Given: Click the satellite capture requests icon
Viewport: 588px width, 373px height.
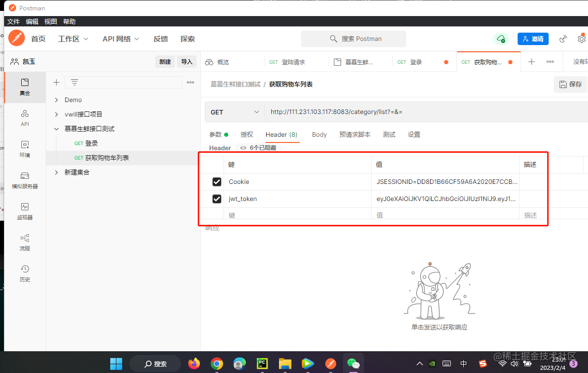Looking at the screenshot, I should click(x=563, y=39).
